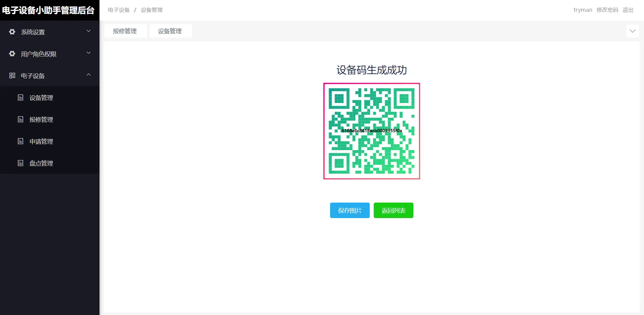The image size is (644, 315).
Task: Click the 用户角色权限 menu label
Action: [x=39, y=54]
